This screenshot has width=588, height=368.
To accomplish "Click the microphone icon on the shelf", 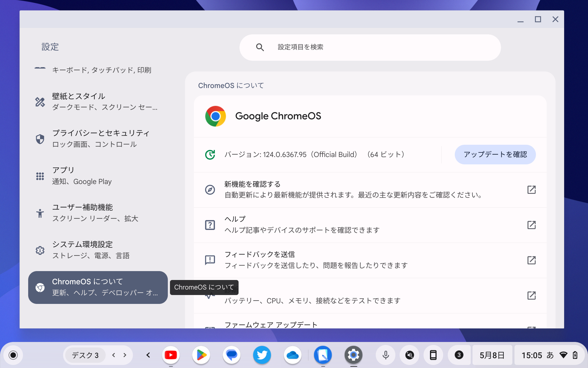I will tap(385, 355).
